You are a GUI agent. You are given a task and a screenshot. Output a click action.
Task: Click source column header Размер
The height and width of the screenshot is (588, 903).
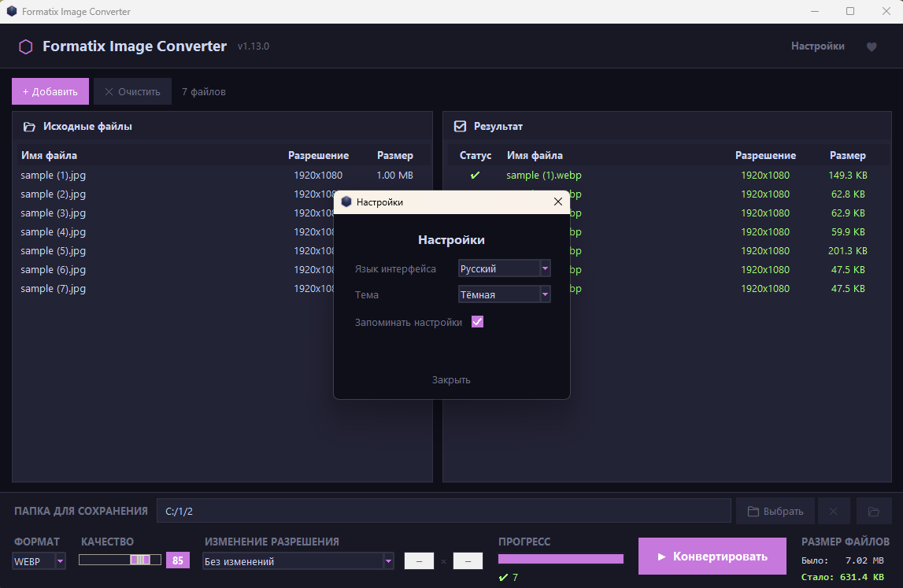(395, 156)
